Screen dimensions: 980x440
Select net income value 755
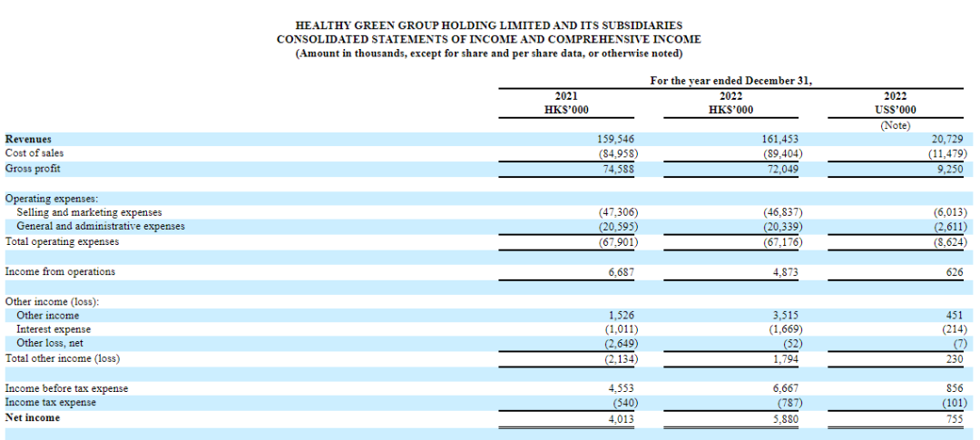955,418
